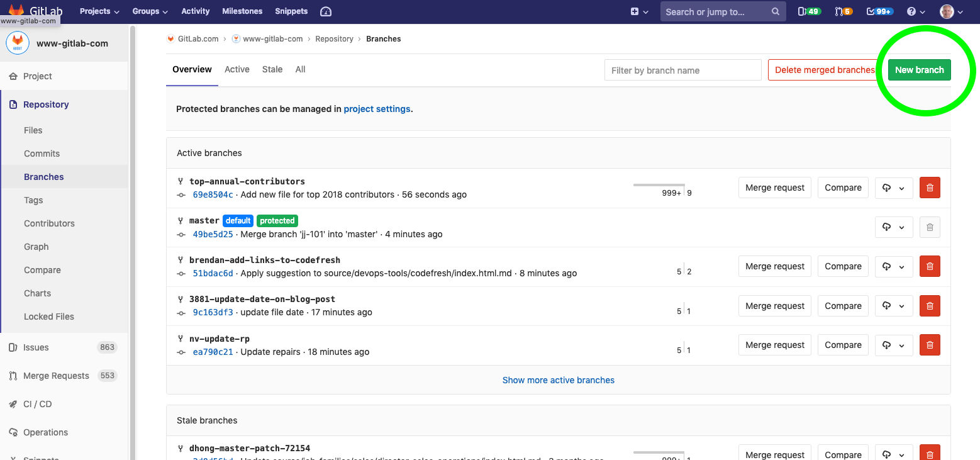Screen dimensions: 980x460
Task: Open download dropdown for master branch
Action: tap(894, 227)
